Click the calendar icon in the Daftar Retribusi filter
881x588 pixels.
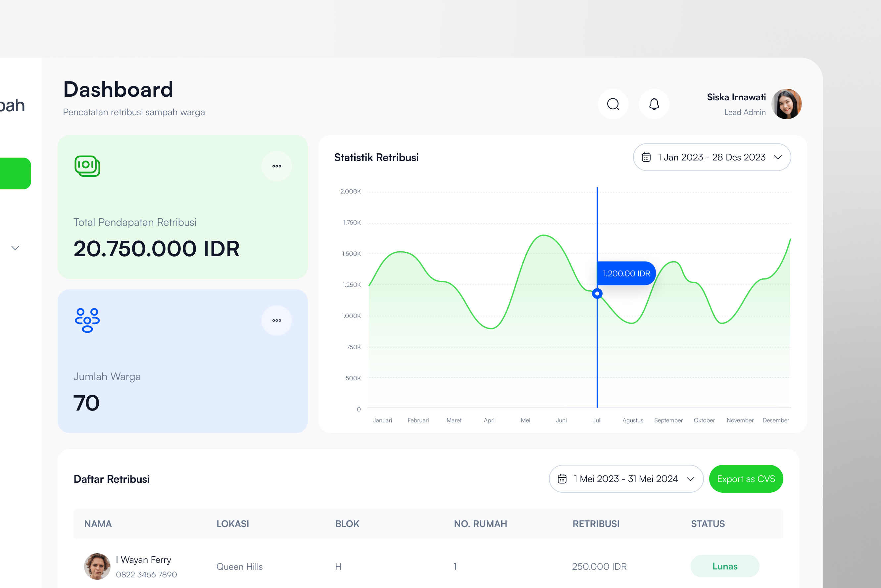[x=562, y=478]
